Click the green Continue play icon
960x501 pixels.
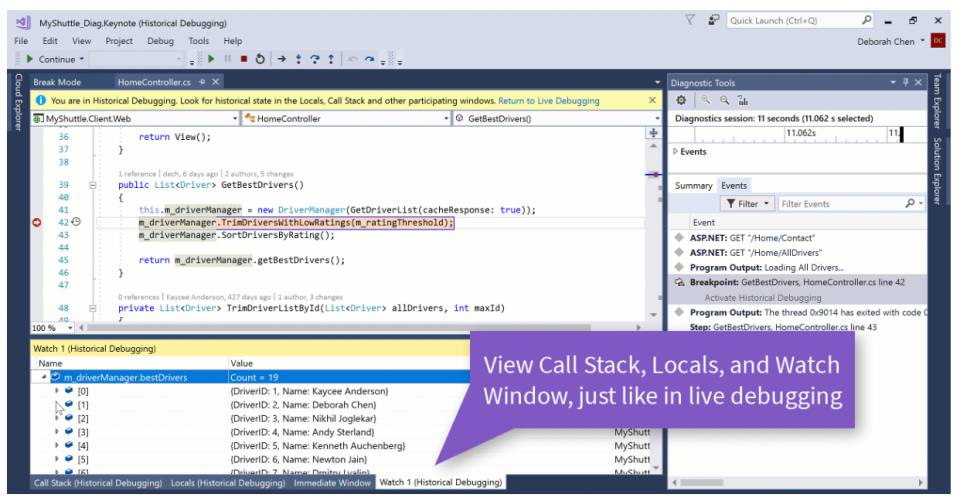tap(29, 59)
